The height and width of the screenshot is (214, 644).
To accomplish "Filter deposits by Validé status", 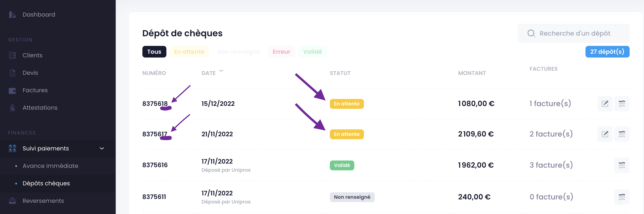I will click(x=313, y=52).
